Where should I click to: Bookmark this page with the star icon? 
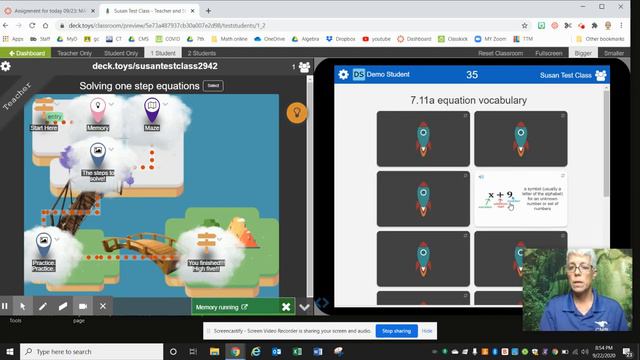(x=524, y=26)
